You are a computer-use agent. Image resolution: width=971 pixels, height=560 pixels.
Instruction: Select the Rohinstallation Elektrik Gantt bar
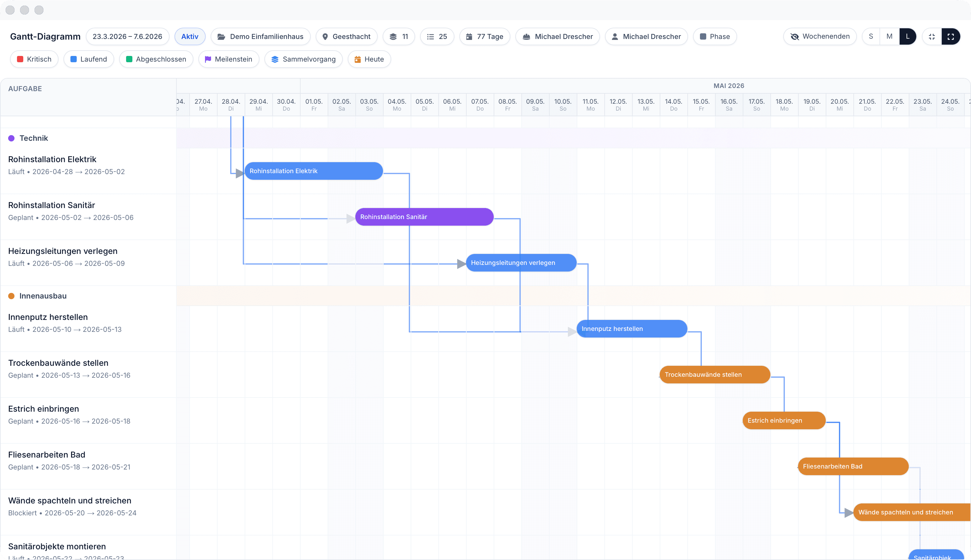314,171
